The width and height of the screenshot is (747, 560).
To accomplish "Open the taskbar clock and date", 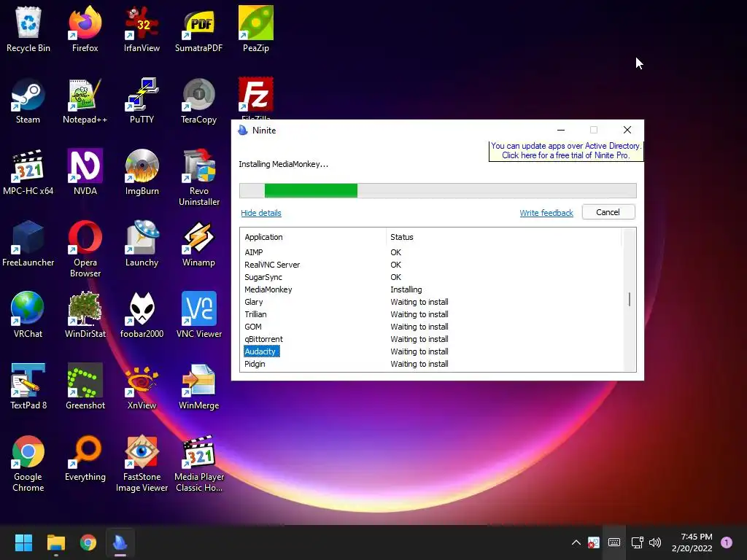I will (692, 542).
